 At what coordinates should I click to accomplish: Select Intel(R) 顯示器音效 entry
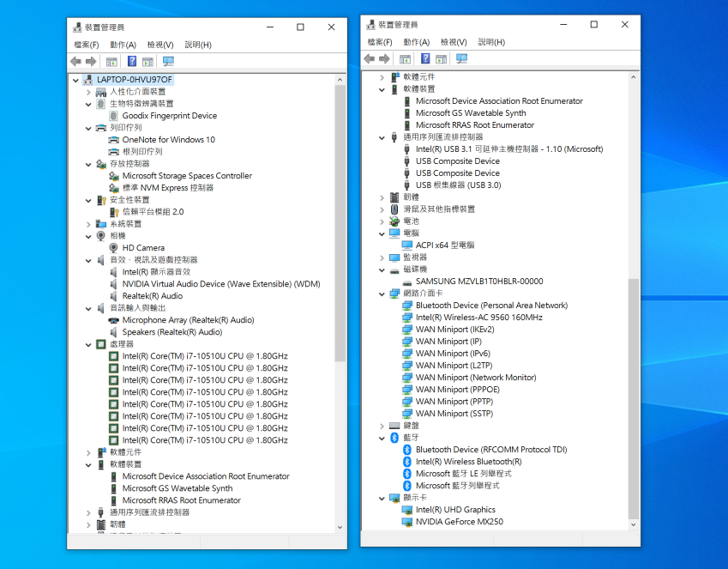tap(156, 272)
